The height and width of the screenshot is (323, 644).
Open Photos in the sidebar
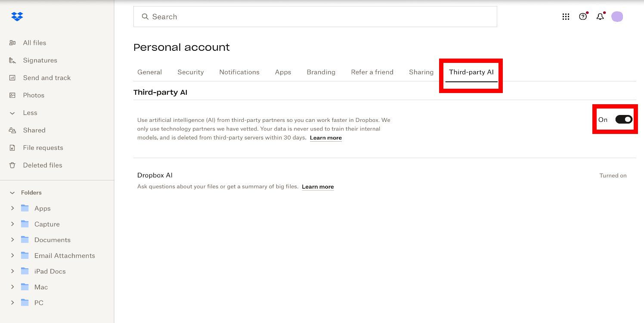pyautogui.click(x=34, y=95)
